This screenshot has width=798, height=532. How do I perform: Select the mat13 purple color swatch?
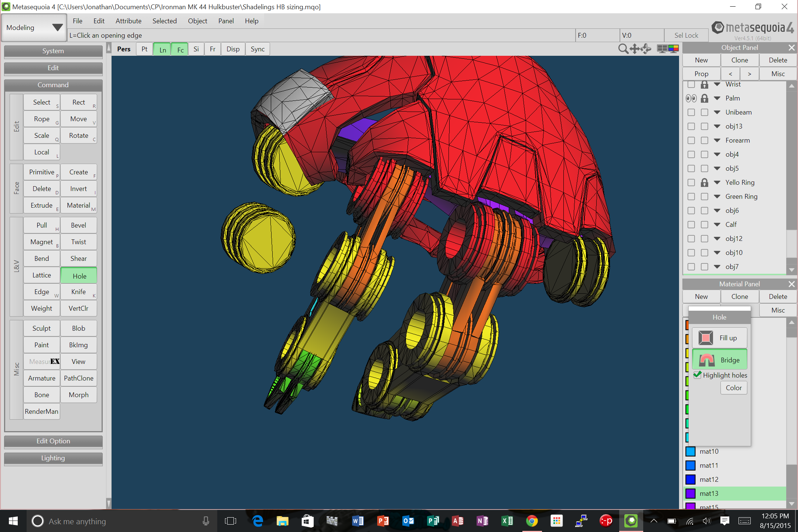point(690,494)
